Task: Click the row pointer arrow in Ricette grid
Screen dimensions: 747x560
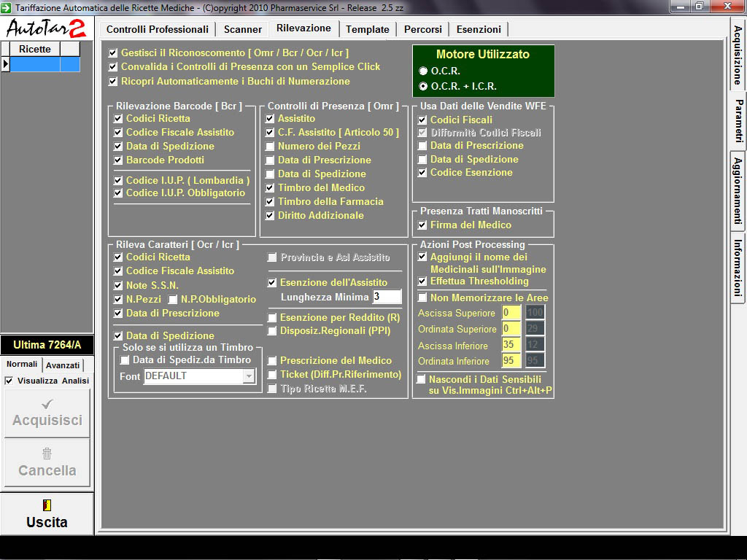Action: (x=5, y=64)
